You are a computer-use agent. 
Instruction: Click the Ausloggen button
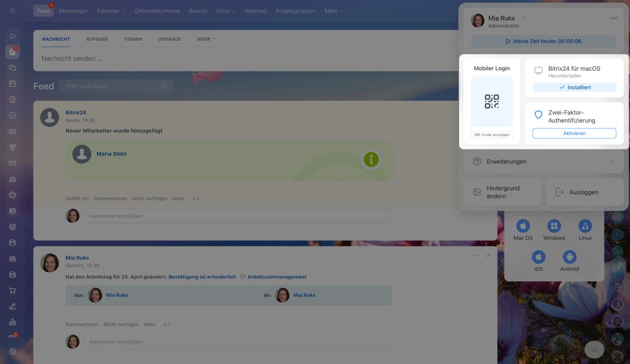(585, 192)
